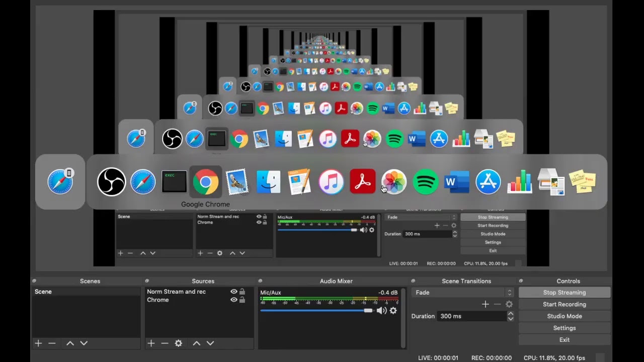
Task: Select the Stickies icon in the switcher
Action: [x=583, y=182]
